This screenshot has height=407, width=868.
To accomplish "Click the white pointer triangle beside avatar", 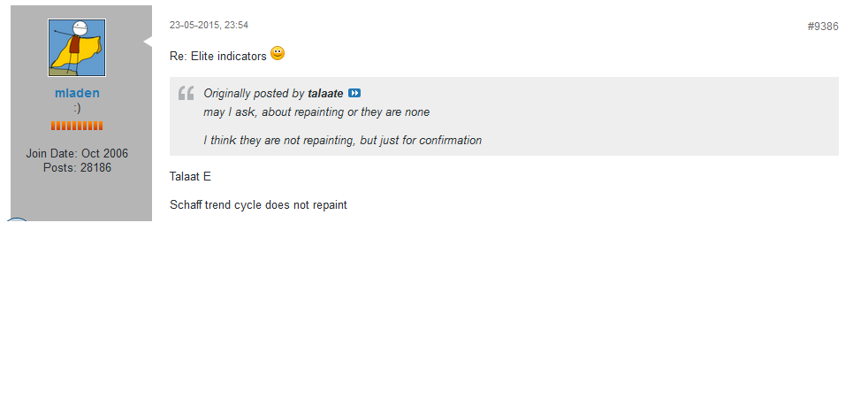I will coord(148,39).
